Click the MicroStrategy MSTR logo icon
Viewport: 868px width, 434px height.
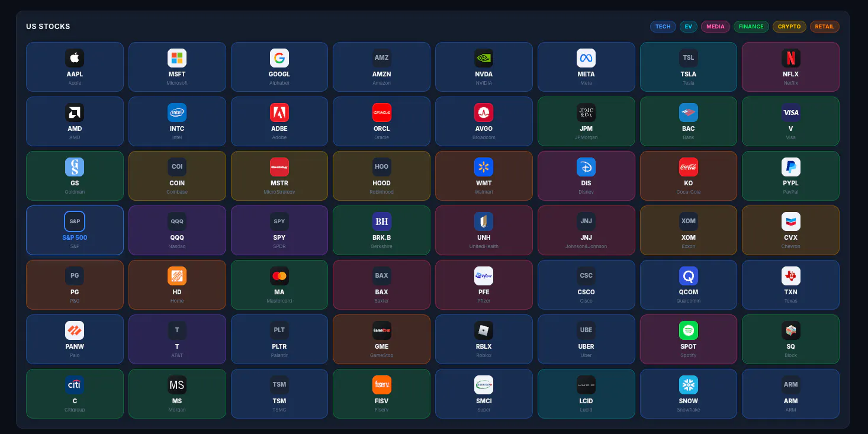[279, 167]
